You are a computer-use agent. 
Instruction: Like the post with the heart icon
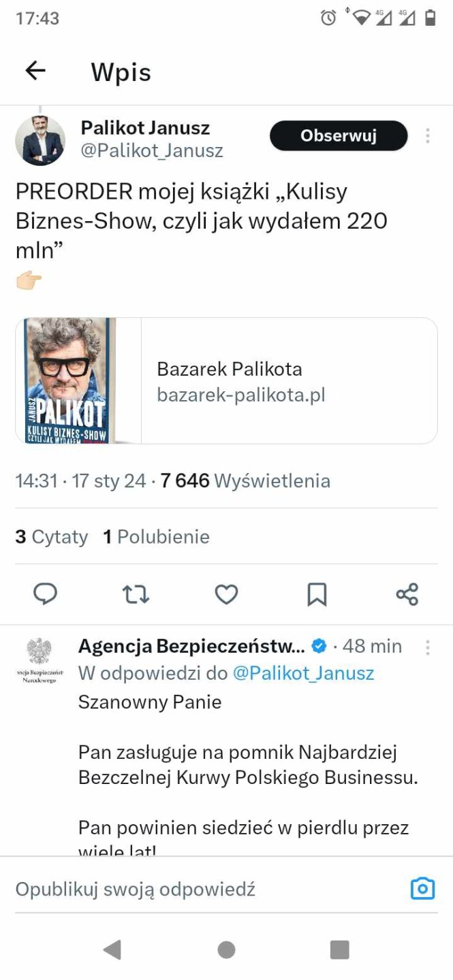pos(226,595)
